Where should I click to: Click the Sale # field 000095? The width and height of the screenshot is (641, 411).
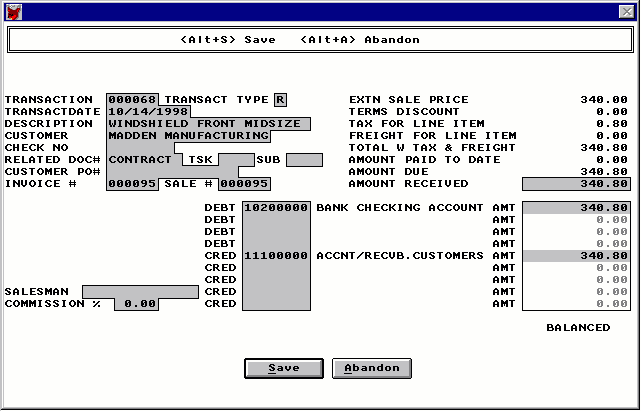(x=244, y=184)
